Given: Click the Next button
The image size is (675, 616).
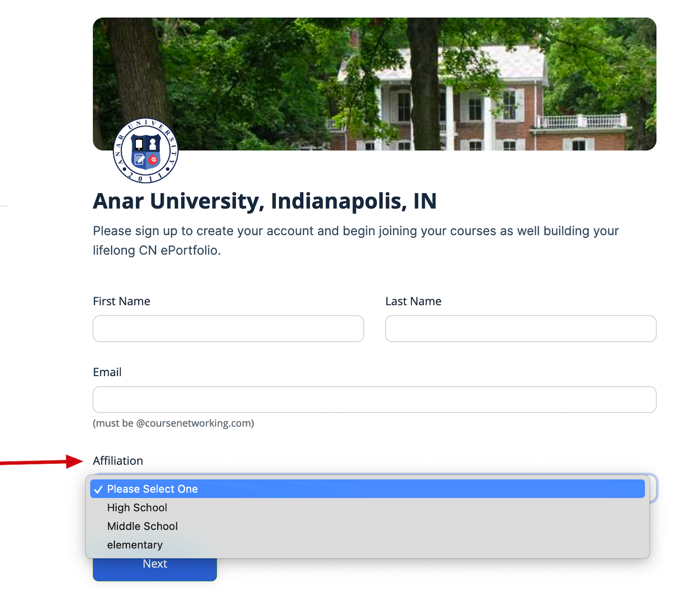Looking at the screenshot, I should (155, 568).
